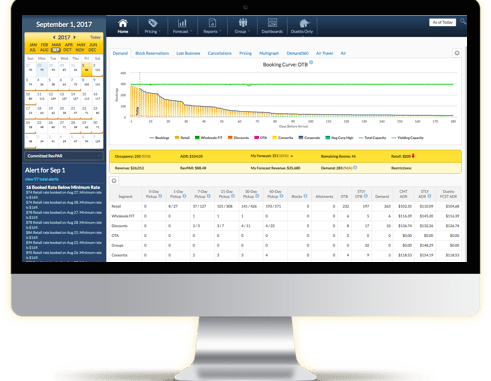Select the Reports document icon

click(212, 23)
